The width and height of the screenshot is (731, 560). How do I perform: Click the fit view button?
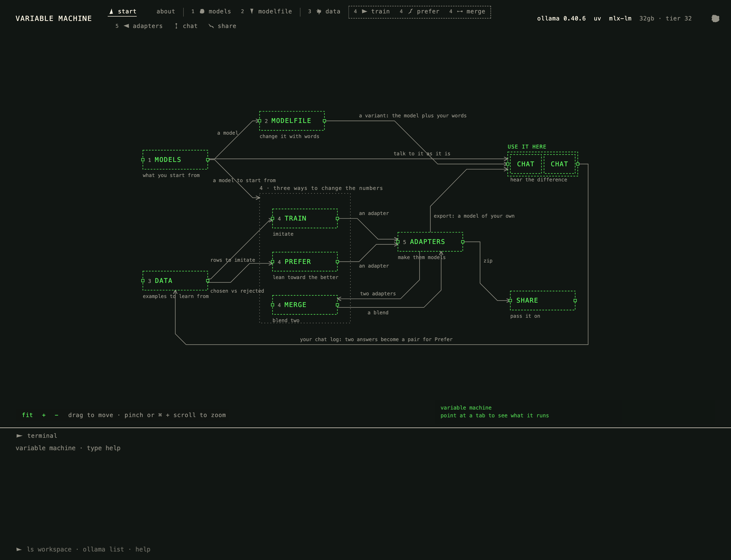click(27, 415)
